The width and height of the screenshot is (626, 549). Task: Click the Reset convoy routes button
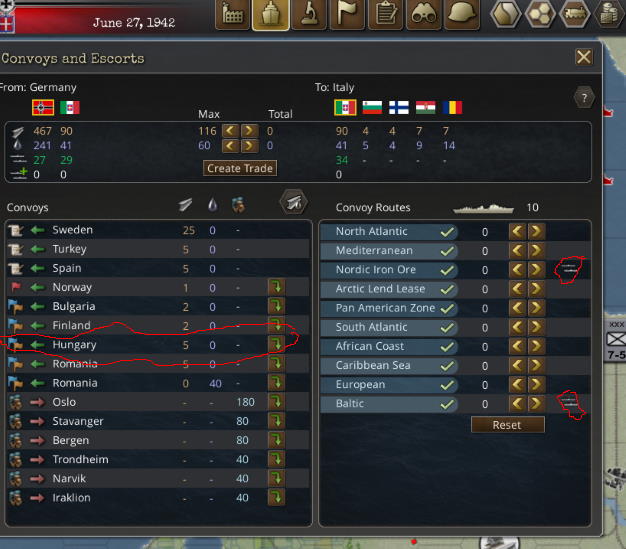point(507,425)
